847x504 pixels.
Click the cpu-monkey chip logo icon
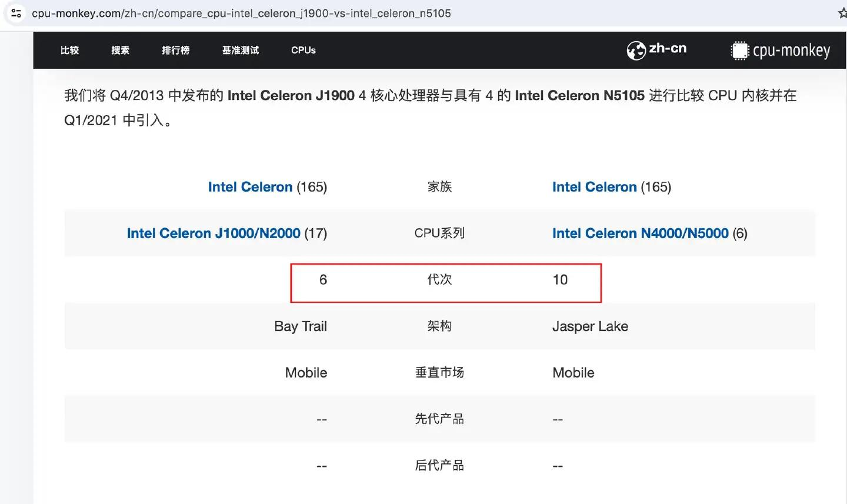point(739,51)
